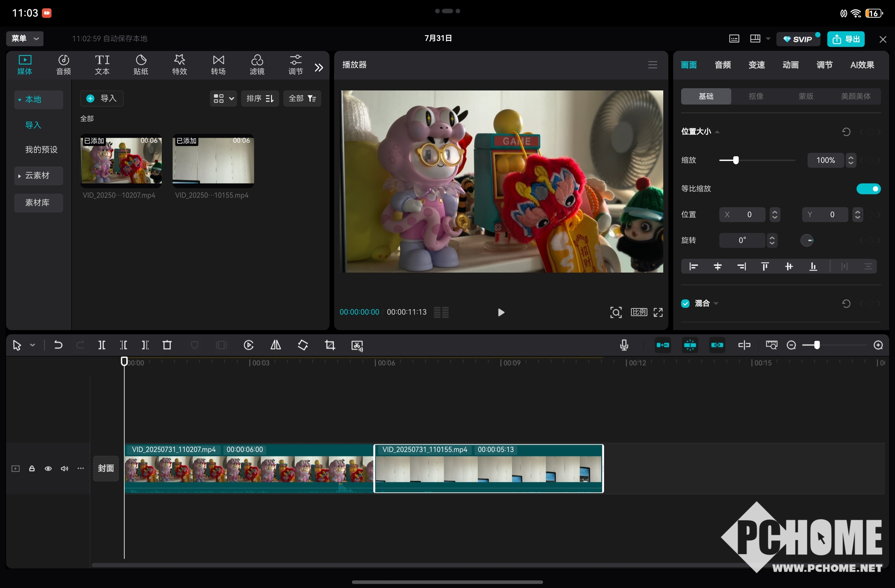
Task: Switch to the Speed tab in inspector
Action: tap(756, 65)
